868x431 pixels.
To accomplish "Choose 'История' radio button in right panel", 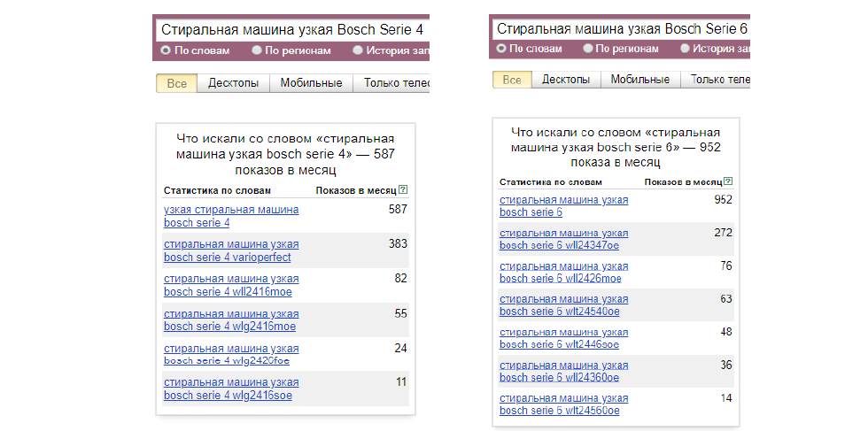I will pyautogui.click(x=685, y=49).
